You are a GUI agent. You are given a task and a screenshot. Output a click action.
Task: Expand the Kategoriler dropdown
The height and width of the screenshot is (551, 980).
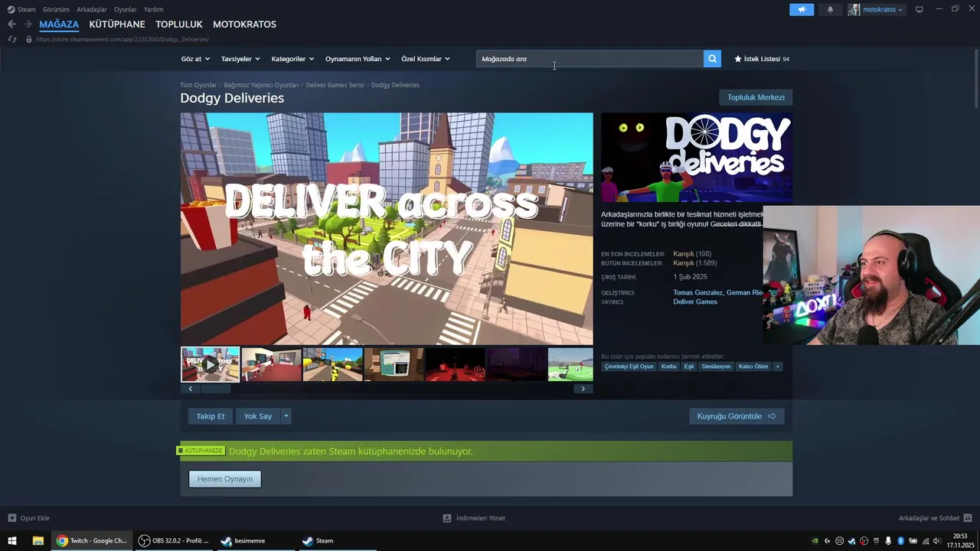click(x=292, y=59)
